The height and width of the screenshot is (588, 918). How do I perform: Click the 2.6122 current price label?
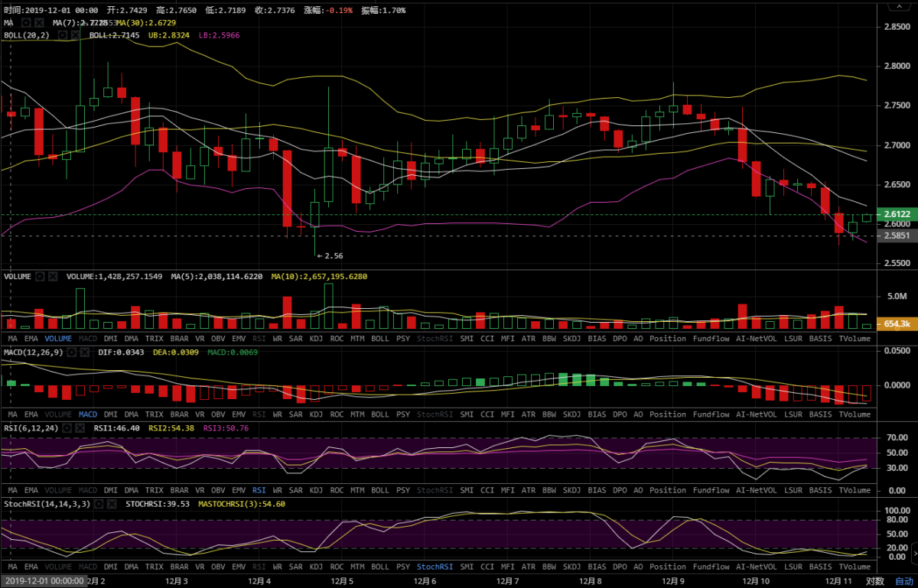click(896, 215)
